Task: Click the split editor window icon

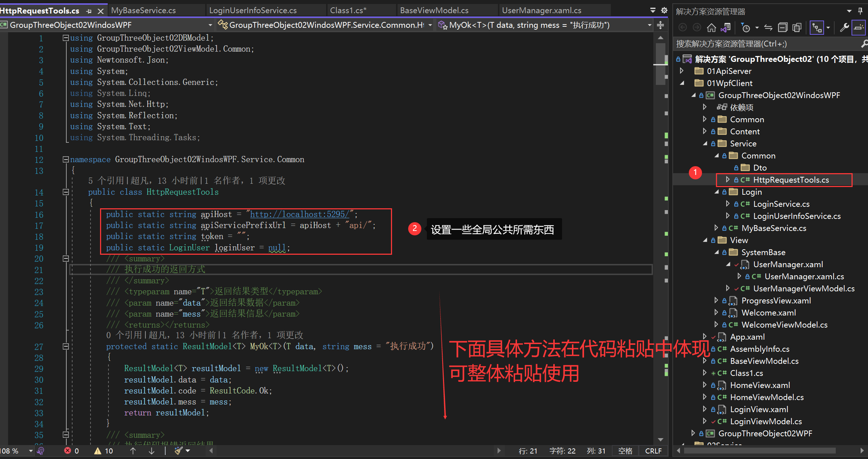Action: [x=660, y=25]
